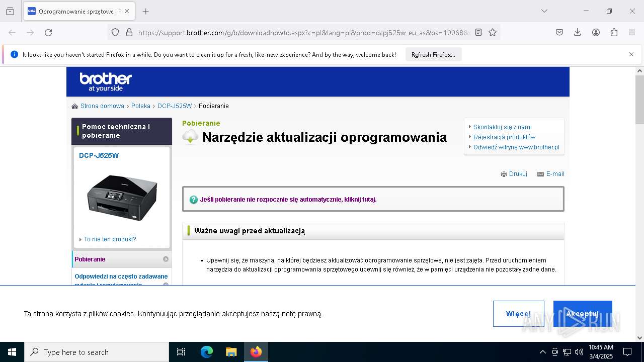
Task: Select the Firefox taskbar icon
Action: click(x=256, y=352)
